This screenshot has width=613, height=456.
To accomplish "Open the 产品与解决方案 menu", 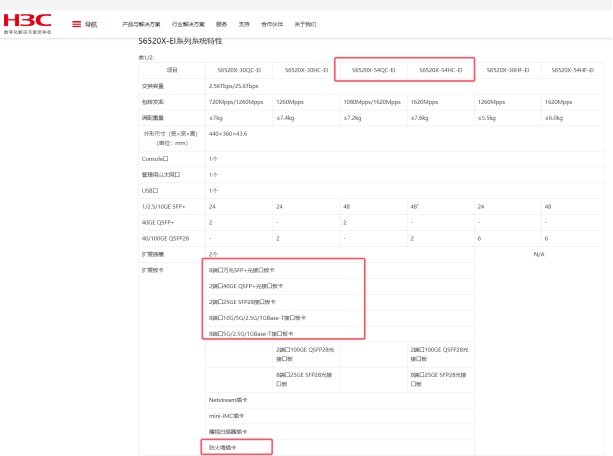I will [x=142, y=23].
